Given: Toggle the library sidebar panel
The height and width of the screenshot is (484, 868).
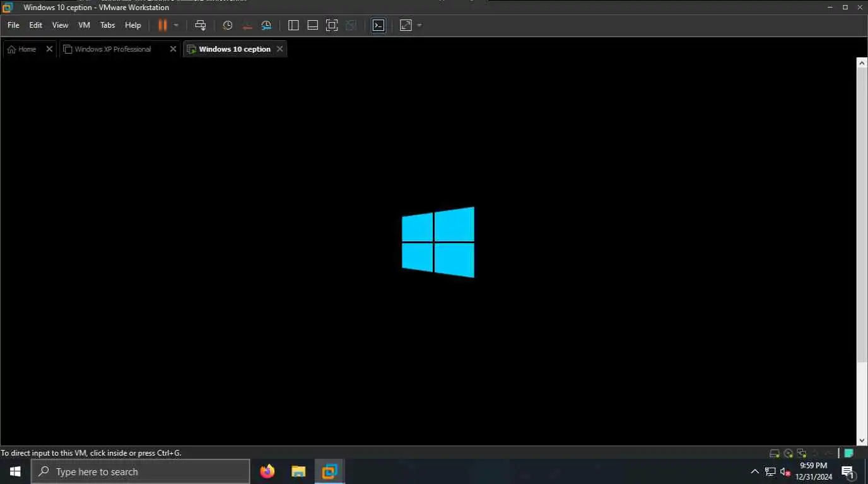Looking at the screenshot, I should (x=293, y=25).
